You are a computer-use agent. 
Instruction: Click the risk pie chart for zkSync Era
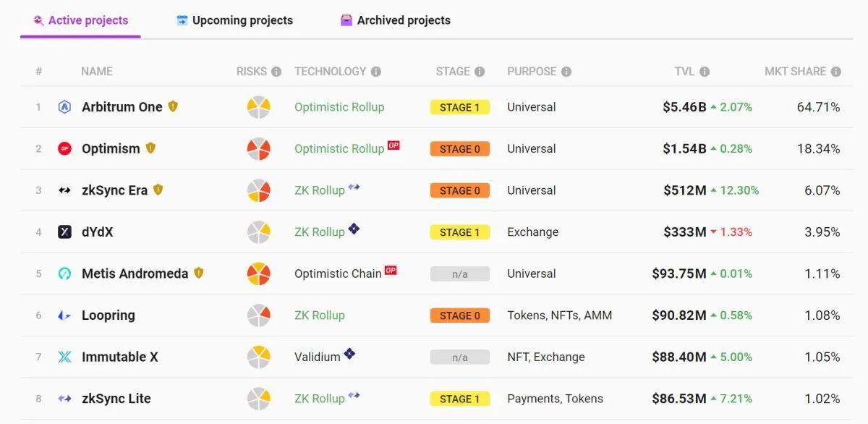point(258,191)
